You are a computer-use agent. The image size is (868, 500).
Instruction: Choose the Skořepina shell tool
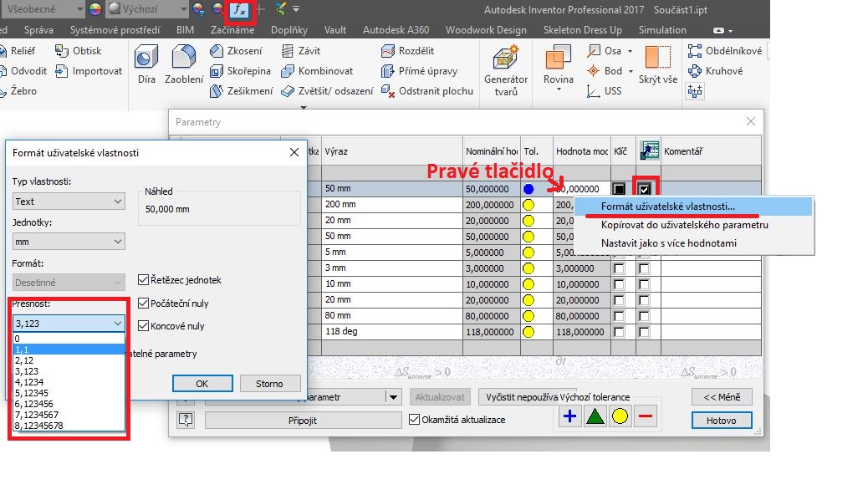240,71
